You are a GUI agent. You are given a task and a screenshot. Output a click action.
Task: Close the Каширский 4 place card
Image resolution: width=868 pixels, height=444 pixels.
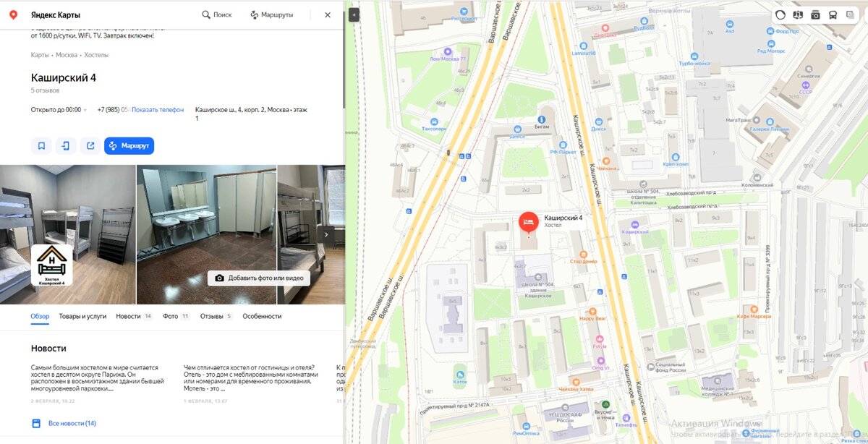[x=328, y=14]
